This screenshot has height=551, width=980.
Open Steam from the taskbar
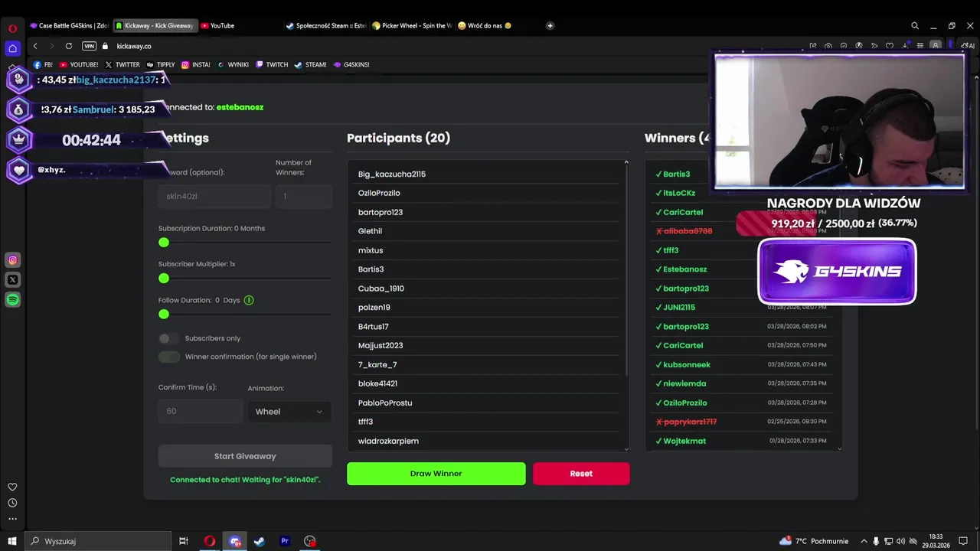pos(260,541)
